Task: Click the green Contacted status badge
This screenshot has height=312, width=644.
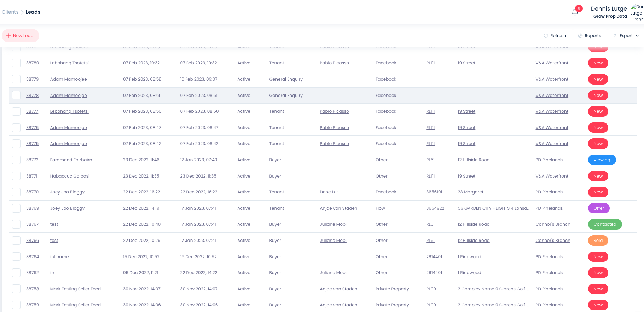Action: 605,224
